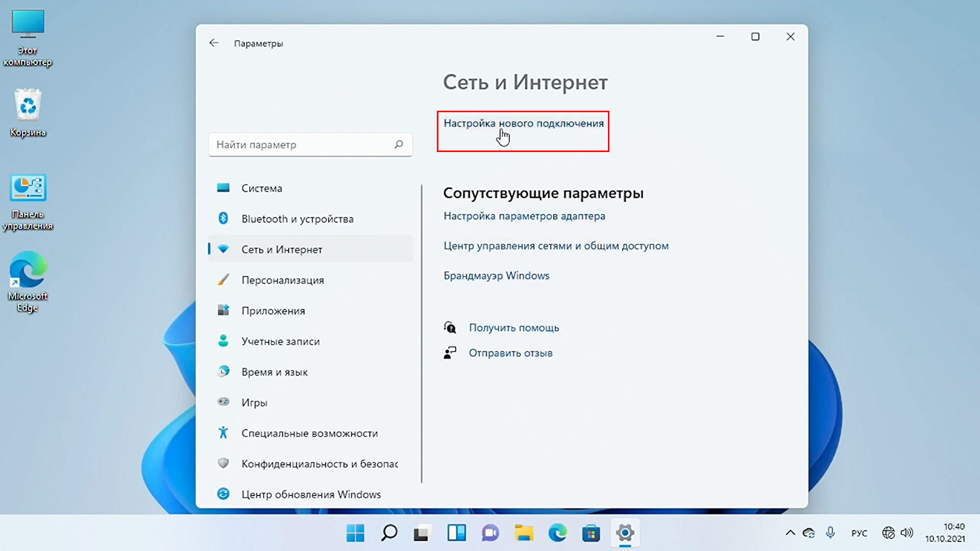Switch to Система category
This screenshot has height=551, width=980.
261,188
